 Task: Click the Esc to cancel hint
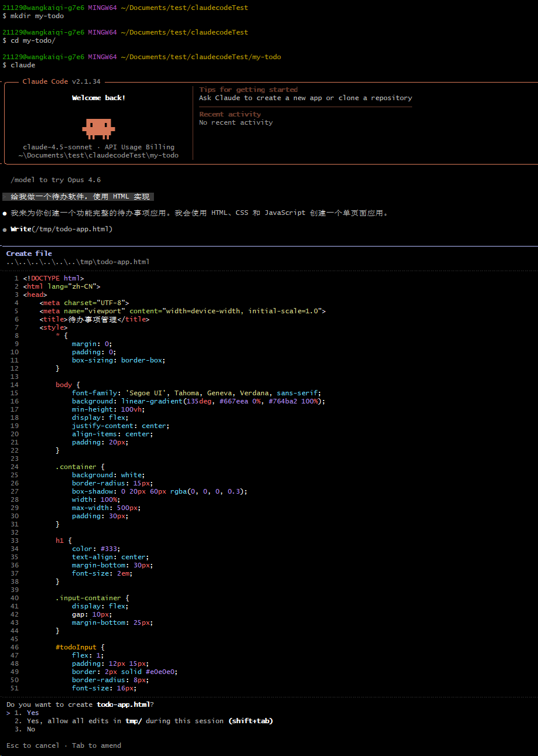click(33, 745)
